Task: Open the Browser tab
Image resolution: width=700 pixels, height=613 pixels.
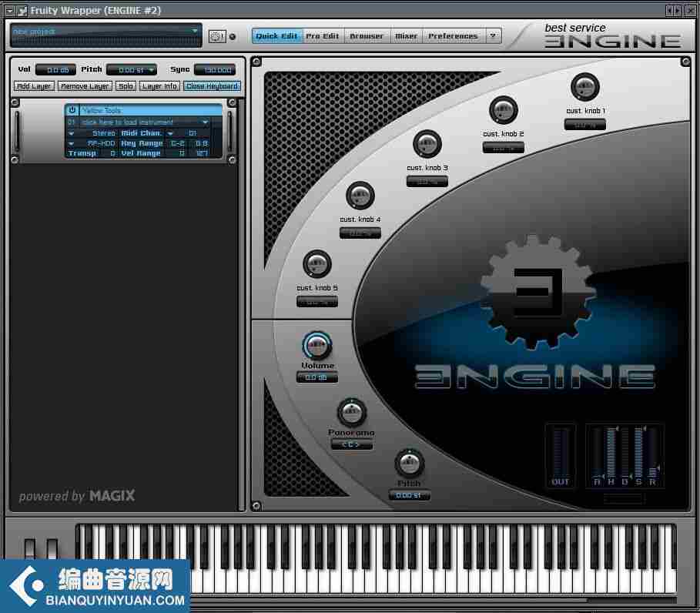Action: pyautogui.click(x=367, y=35)
